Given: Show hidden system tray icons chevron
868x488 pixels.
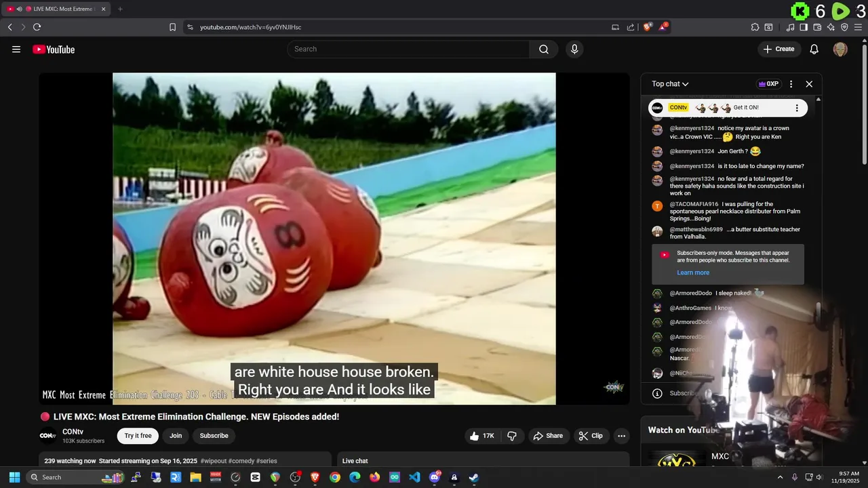Looking at the screenshot, I should pos(780,477).
